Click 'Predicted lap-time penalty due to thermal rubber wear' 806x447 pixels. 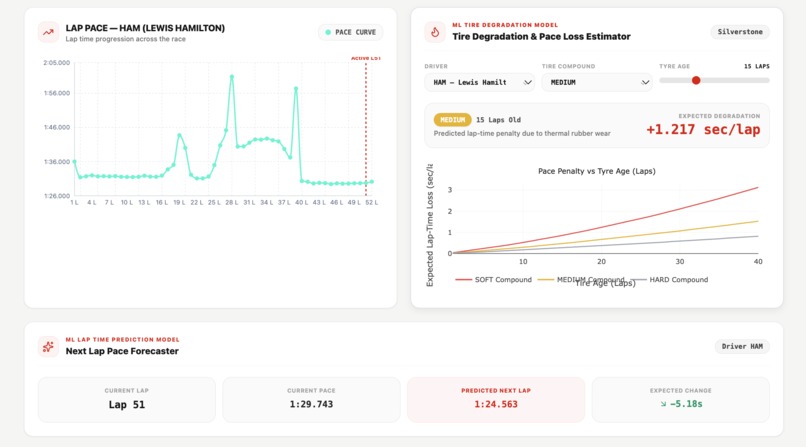(x=522, y=133)
